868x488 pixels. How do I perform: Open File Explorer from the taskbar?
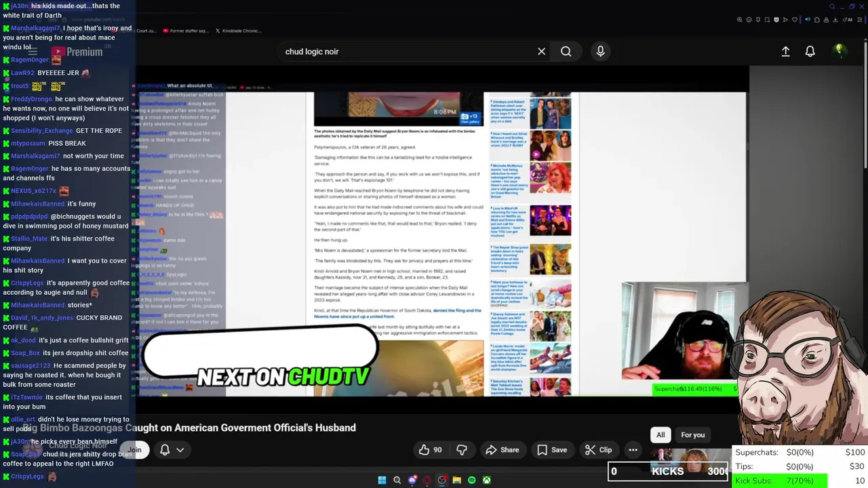tap(457, 481)
